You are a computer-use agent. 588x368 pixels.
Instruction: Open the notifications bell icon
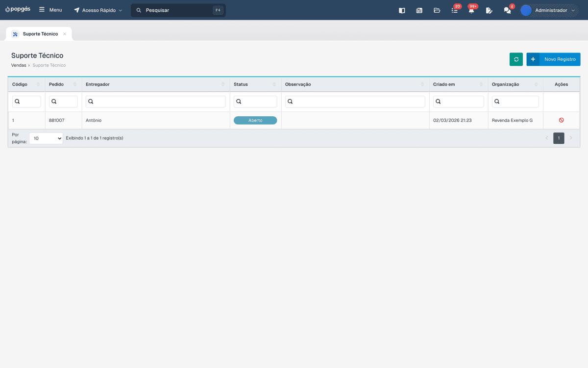(x=471, y=10)
